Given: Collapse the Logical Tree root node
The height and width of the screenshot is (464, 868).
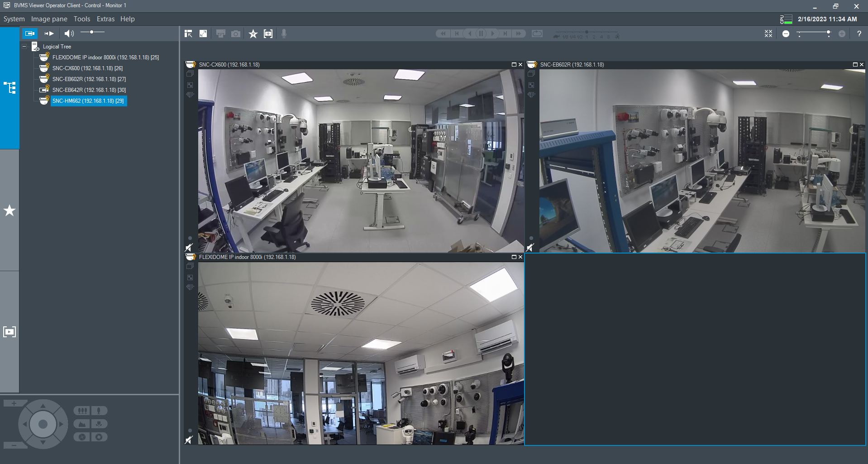Looking at the screenshot, I should [x=24, y=47].
